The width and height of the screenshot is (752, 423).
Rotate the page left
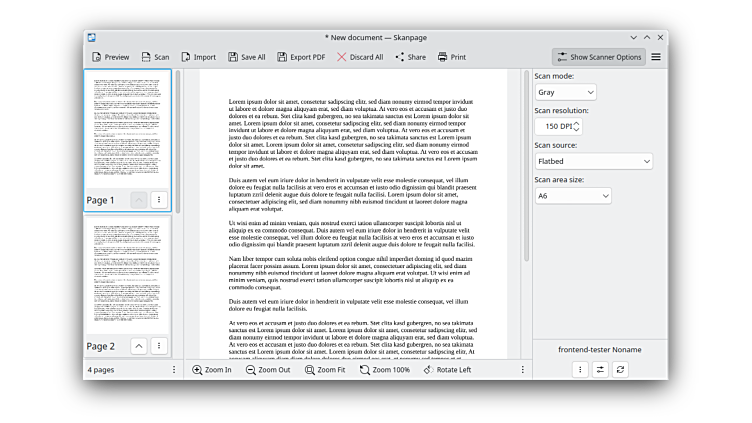click(x=447, y=370)
